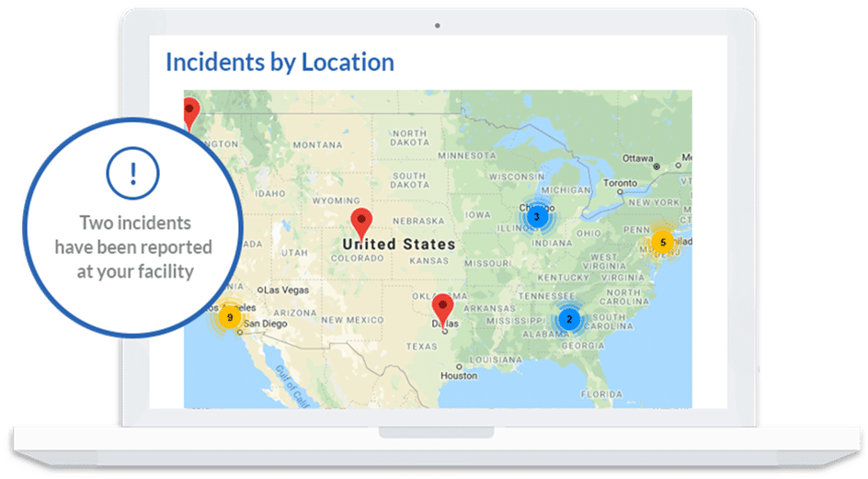
Task: Click the Texas state label
Action: [422, 347]
